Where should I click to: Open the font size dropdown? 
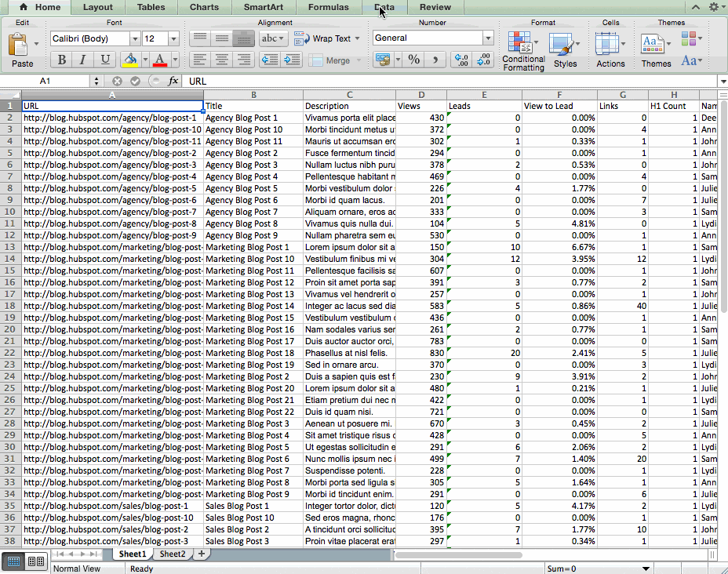pos(173,38)
